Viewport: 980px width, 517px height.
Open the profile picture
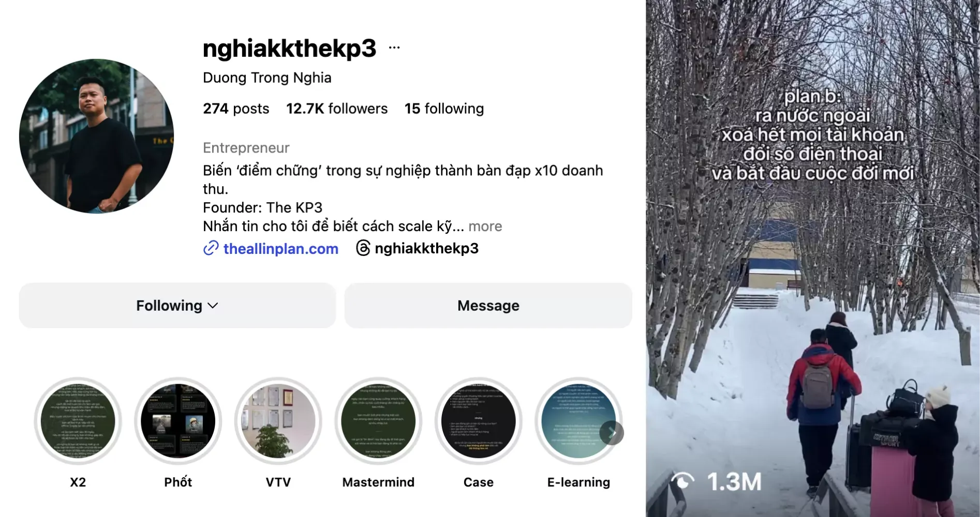(97, 136)
